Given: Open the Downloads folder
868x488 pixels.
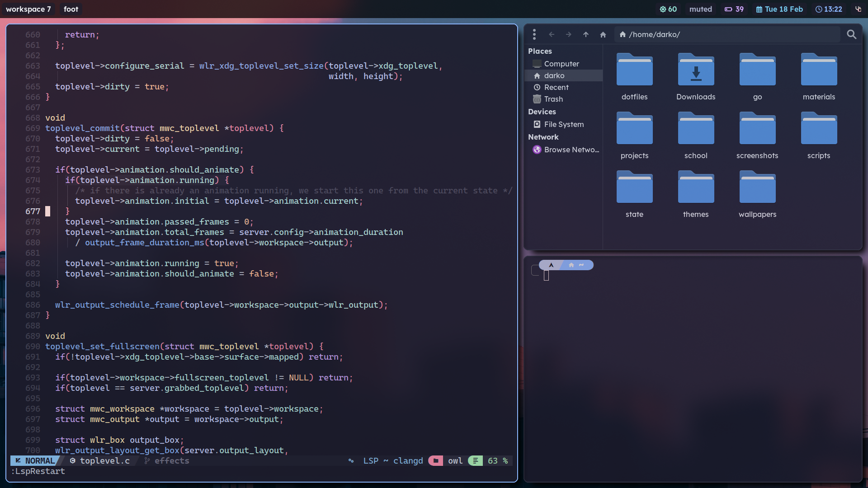Looking at the screenshot, I should 696,77.
